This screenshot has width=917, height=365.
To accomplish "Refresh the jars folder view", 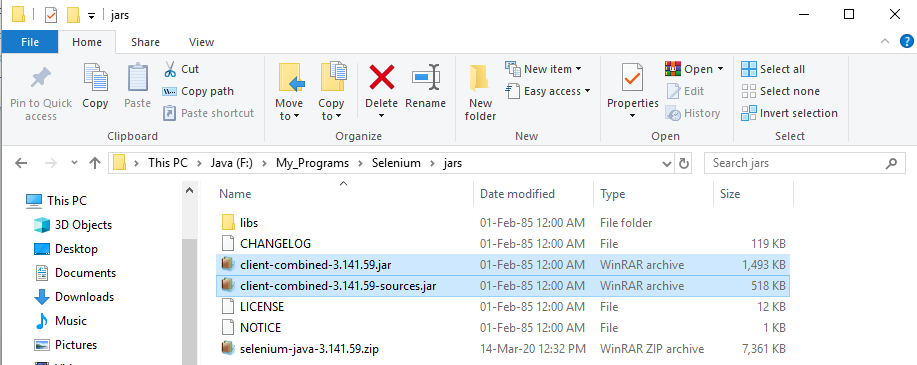I will point(683,163).
